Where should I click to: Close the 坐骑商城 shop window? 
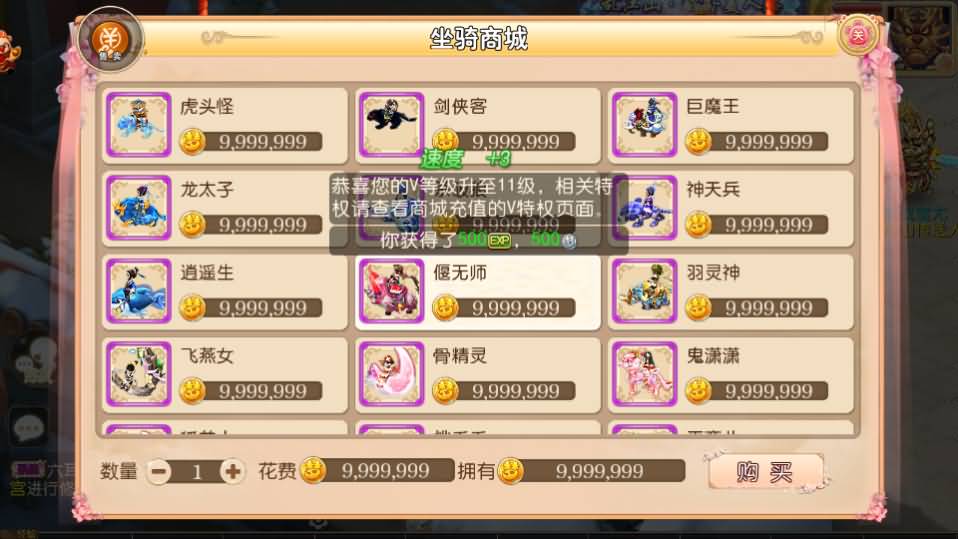(858, 35)
